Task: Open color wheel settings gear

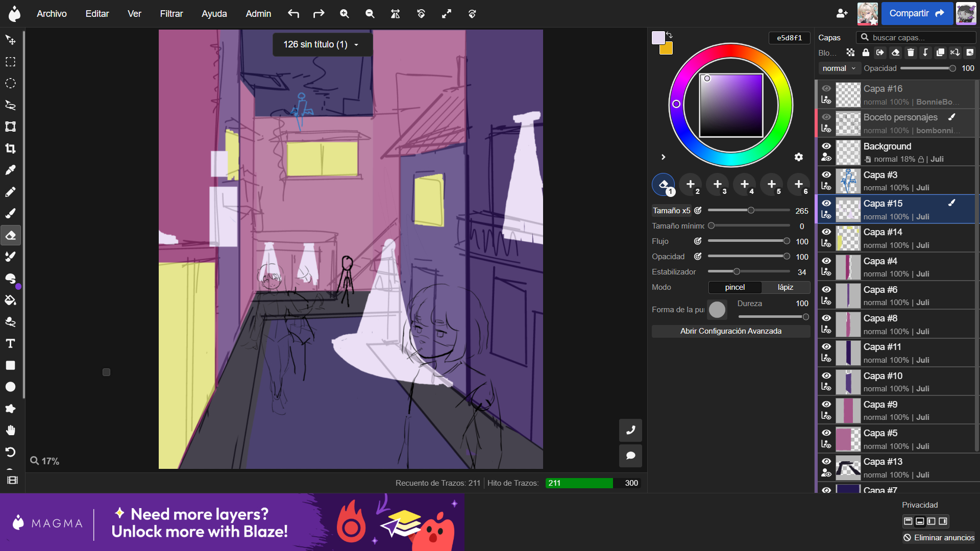Action: (799, 157)
